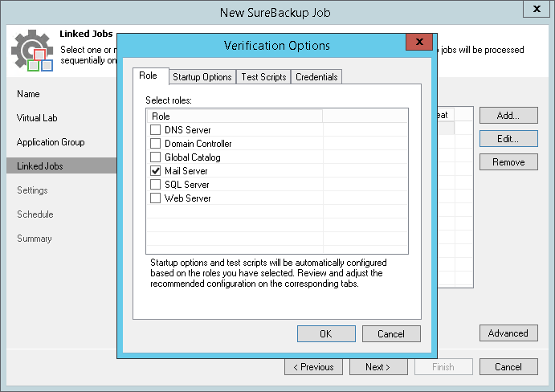The width and height of the screenshot is (555, 392).
Task: Select the Summary wizard step
Action: 35,239
